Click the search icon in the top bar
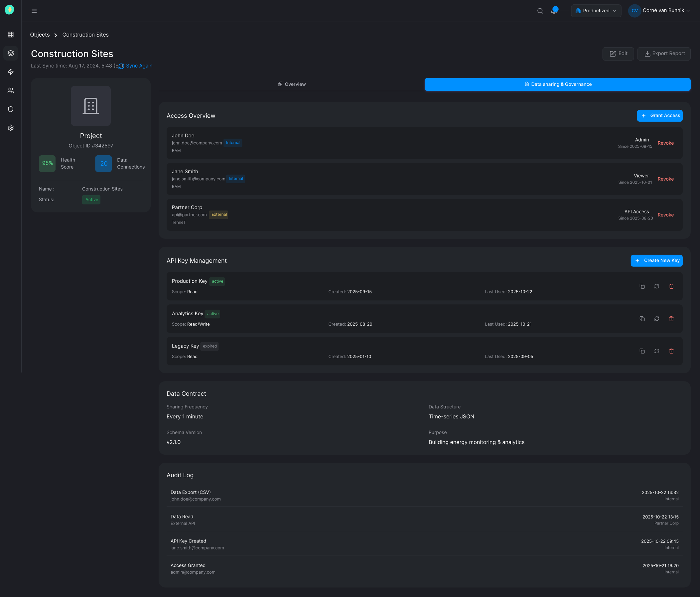 click(540, 10)
